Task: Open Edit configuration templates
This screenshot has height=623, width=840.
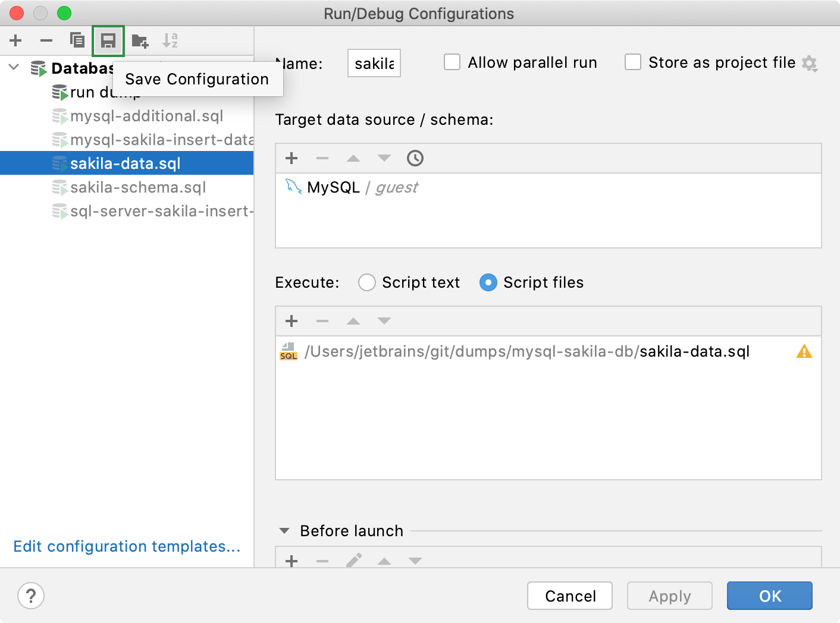Action: click(x=127, y=546)
